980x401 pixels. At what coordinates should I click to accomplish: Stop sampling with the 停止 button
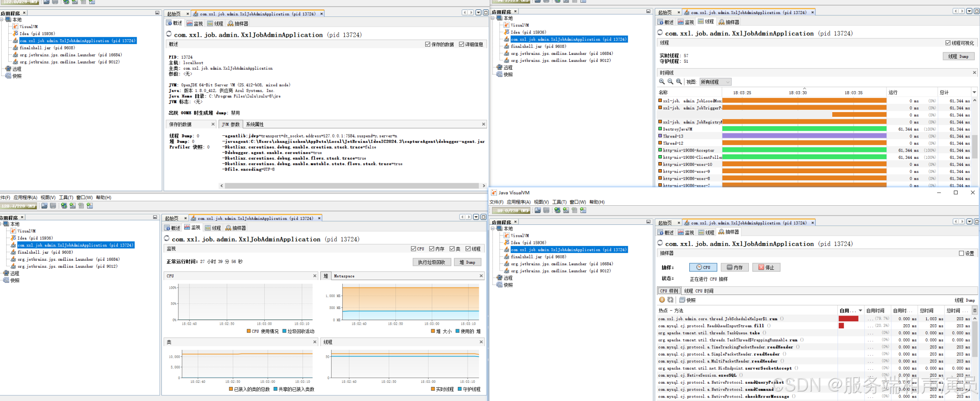point(766,267)
